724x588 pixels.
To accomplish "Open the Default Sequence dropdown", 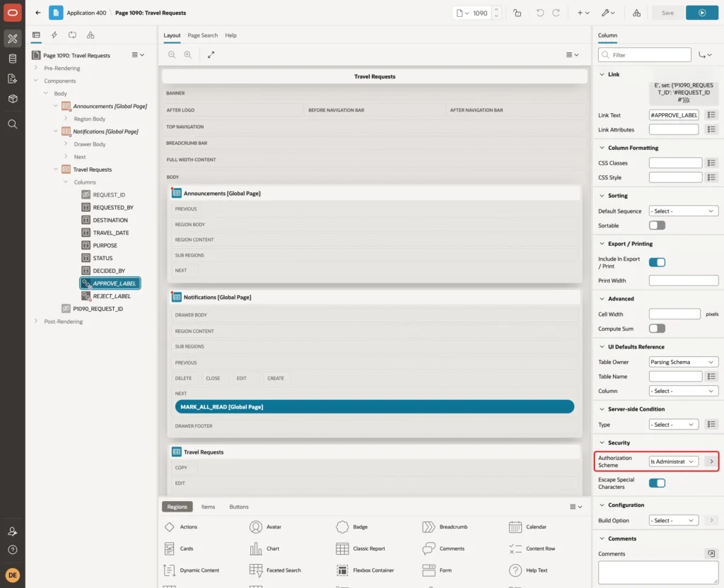I will 684,211.
